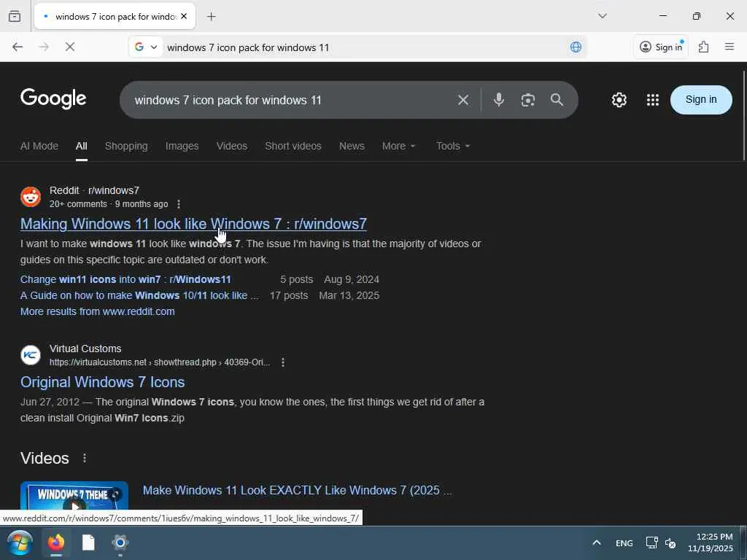Expand the Google search engine selector
747x560 pixels.
click(146, 47)
